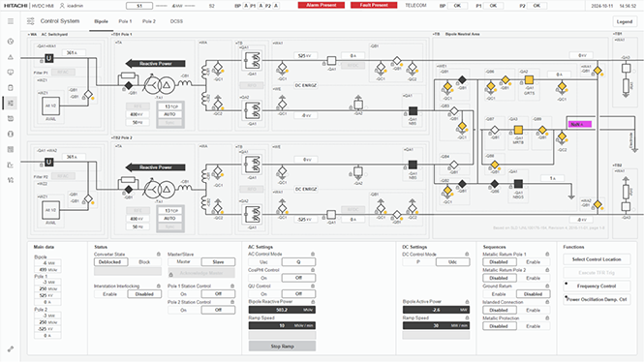Click Pole 2 DC voltage -525 kV value
The height and width of the screenshot is (362, 644).
(305, 220)
